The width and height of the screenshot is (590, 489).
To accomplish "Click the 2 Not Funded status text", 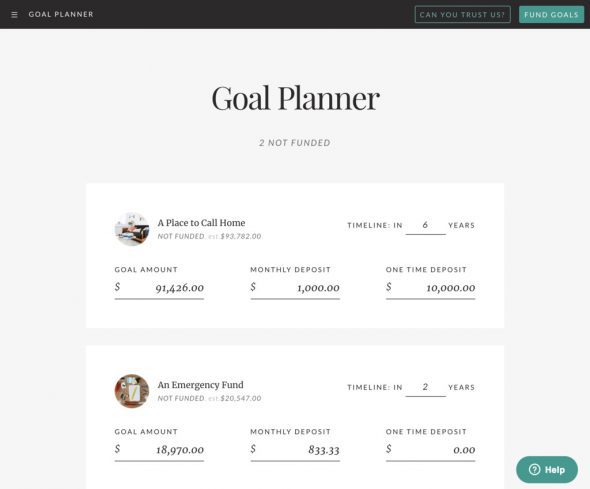I will [x=295, y=143].
